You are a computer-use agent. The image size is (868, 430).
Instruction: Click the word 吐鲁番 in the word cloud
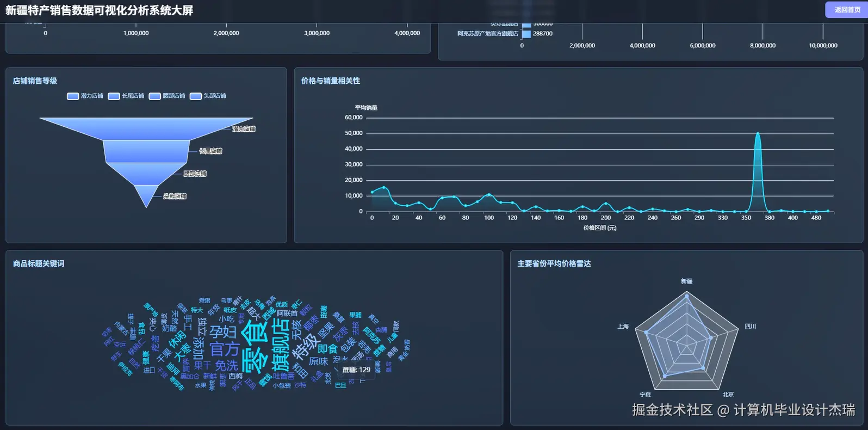284,376
